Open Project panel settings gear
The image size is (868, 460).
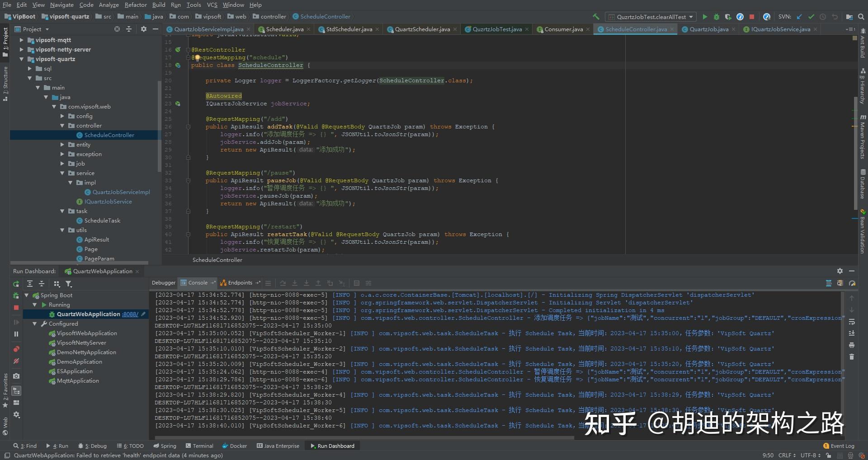(144, 29)
